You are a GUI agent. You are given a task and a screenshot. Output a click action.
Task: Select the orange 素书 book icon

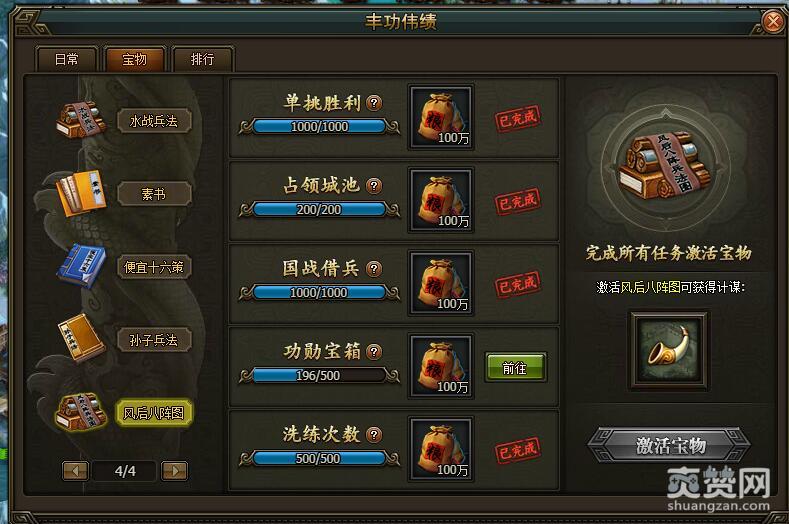tap(81, 193)
